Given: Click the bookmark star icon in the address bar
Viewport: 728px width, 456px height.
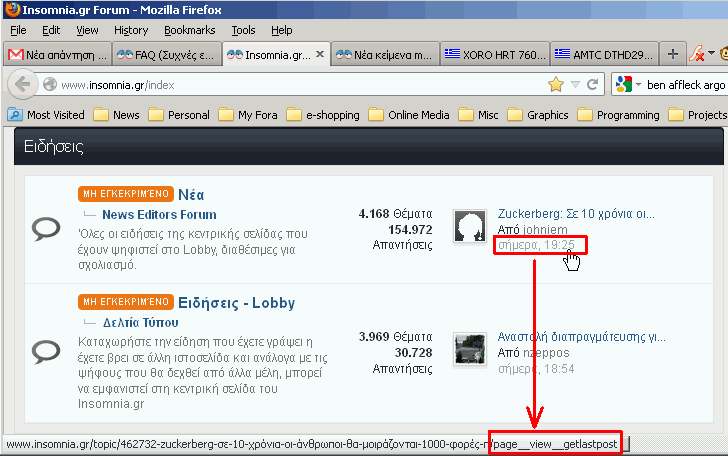Looking at the screenshot, I should point(555,85).
